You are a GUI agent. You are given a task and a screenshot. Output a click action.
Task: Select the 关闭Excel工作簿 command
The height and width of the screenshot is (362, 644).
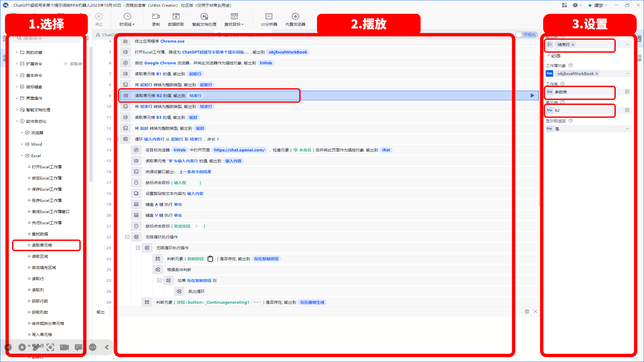(47, 223)
